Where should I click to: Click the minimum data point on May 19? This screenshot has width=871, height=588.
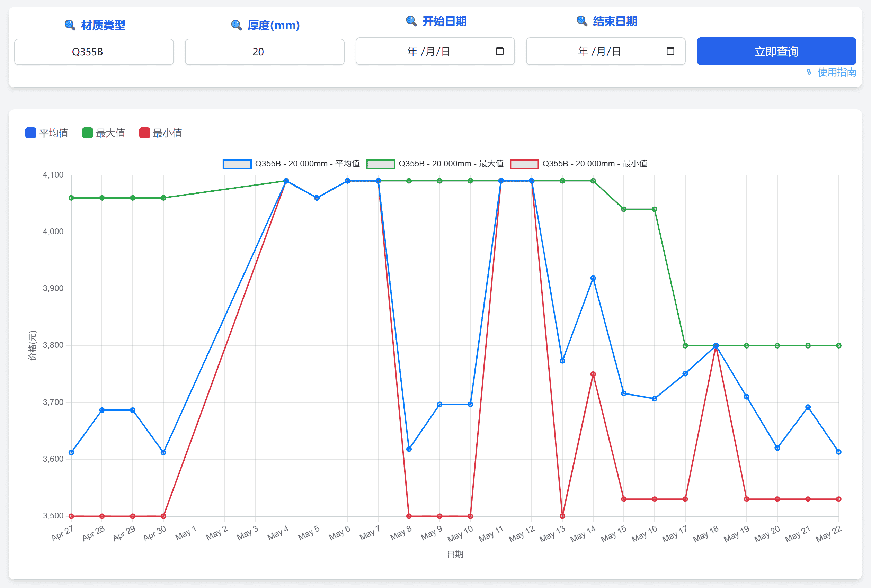coord(747,499)
